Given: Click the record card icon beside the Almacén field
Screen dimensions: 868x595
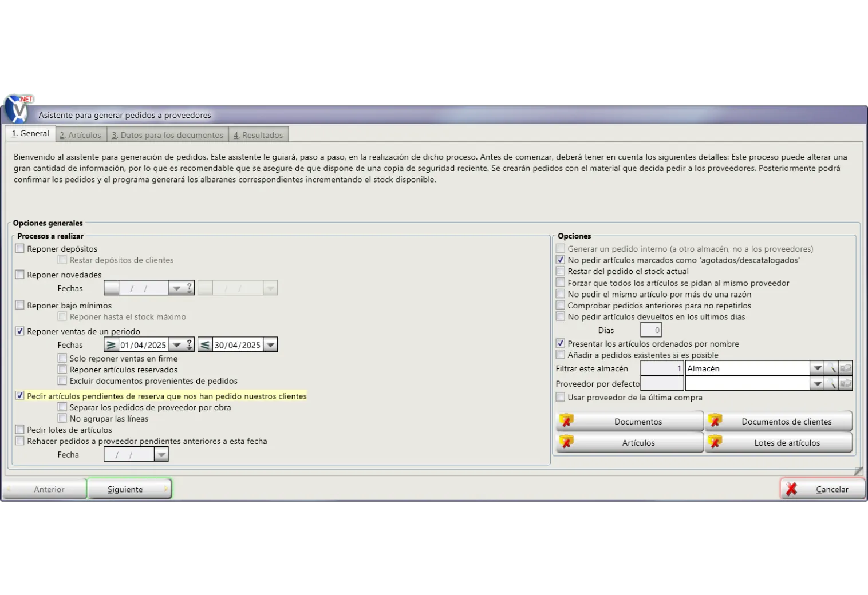Looking at the screenshot, I should pyautogui.click(x=846, y=368).
